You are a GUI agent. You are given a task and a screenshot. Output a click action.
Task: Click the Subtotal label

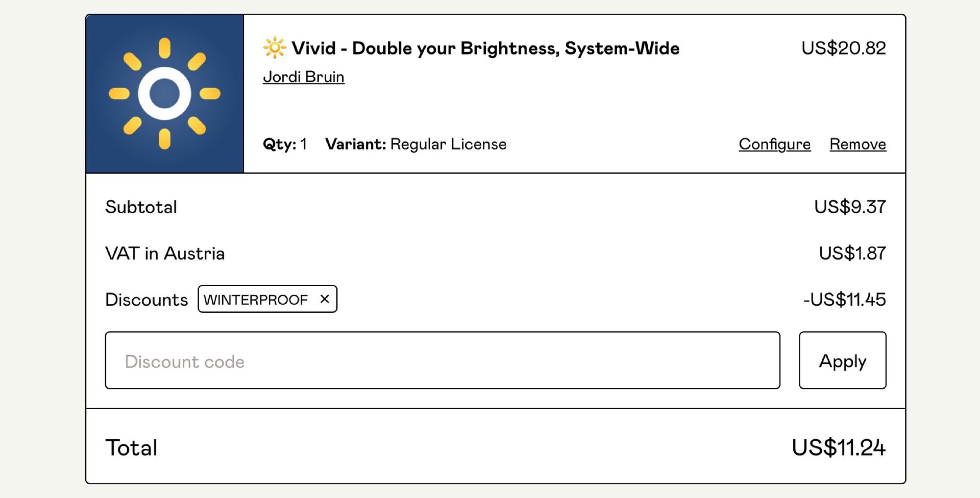pos(141,207)
